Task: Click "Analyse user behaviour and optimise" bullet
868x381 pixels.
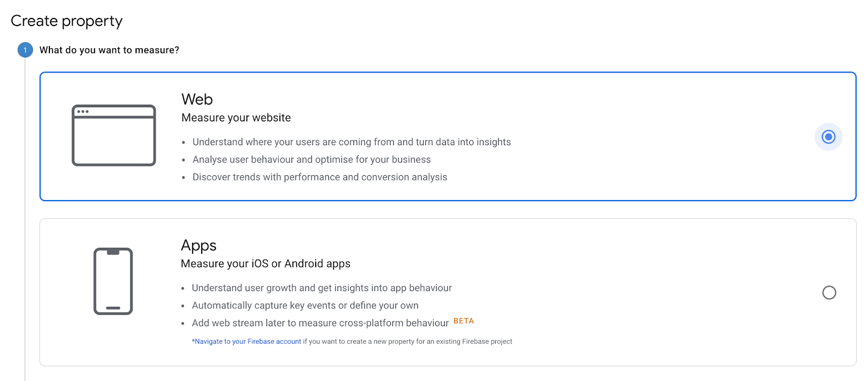Action: (311, 159)
